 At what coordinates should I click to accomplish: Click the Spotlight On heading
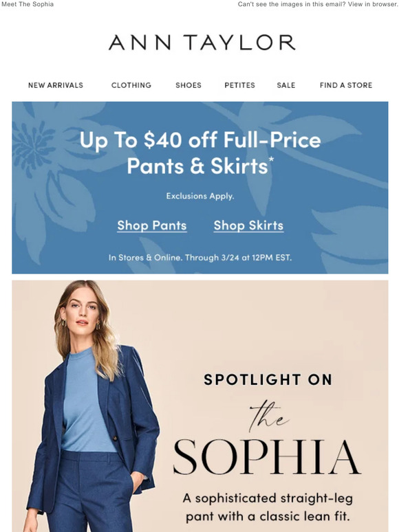click(x=268, y=379)
